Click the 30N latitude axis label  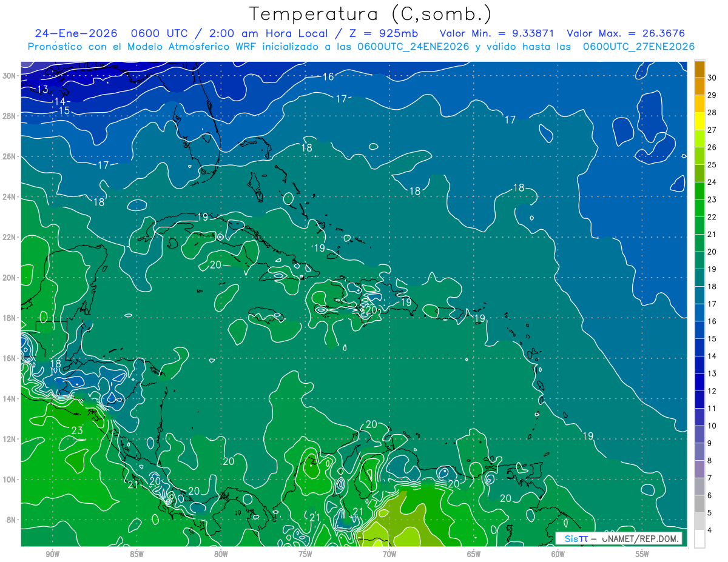(10, 75)
